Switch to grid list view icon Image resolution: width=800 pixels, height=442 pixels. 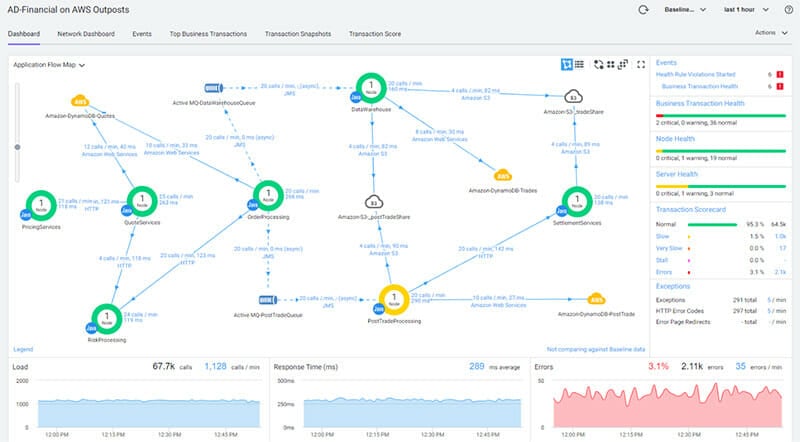click(579, 64)
